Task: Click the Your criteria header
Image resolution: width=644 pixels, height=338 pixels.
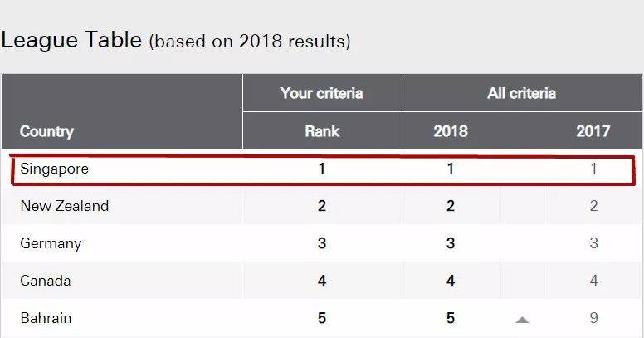Action: (x=322, y=93)
